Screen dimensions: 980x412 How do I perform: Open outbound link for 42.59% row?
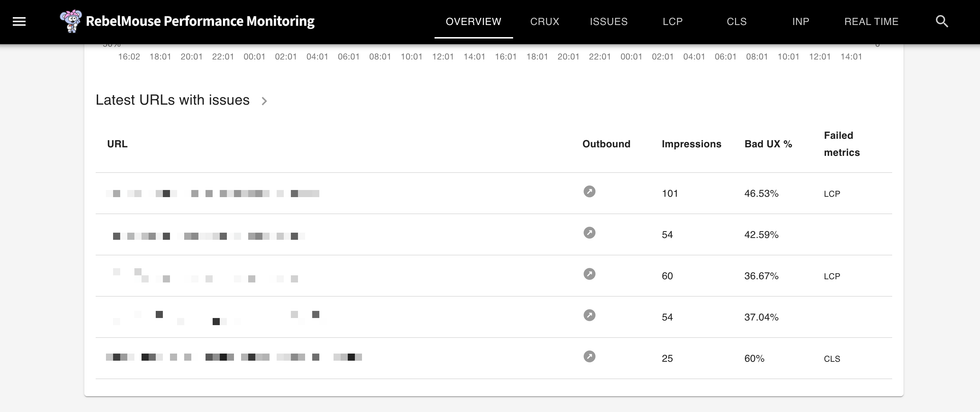tap(589, 233)
